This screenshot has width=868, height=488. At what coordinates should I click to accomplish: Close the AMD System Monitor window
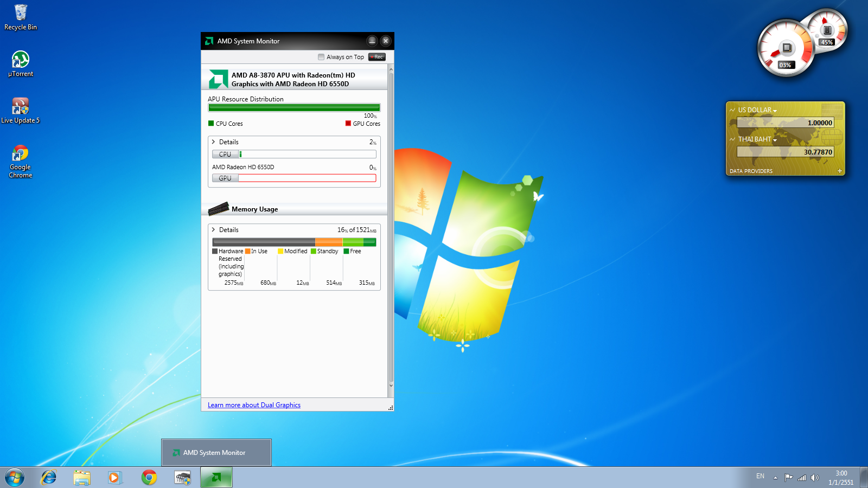click(386, 41)
